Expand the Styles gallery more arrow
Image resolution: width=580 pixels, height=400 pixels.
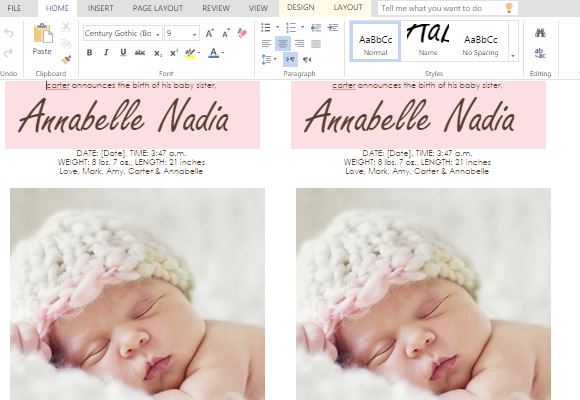[513, 56]
